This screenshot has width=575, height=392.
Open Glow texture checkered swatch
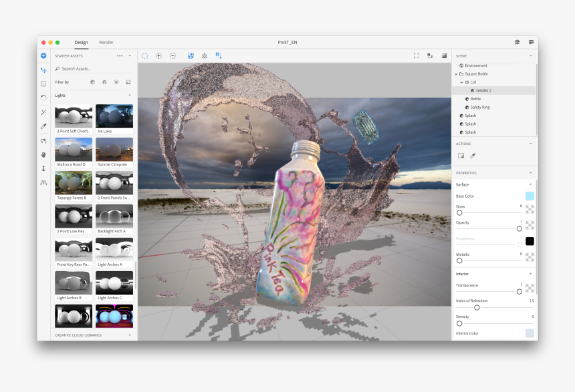[x=530, y=209]
